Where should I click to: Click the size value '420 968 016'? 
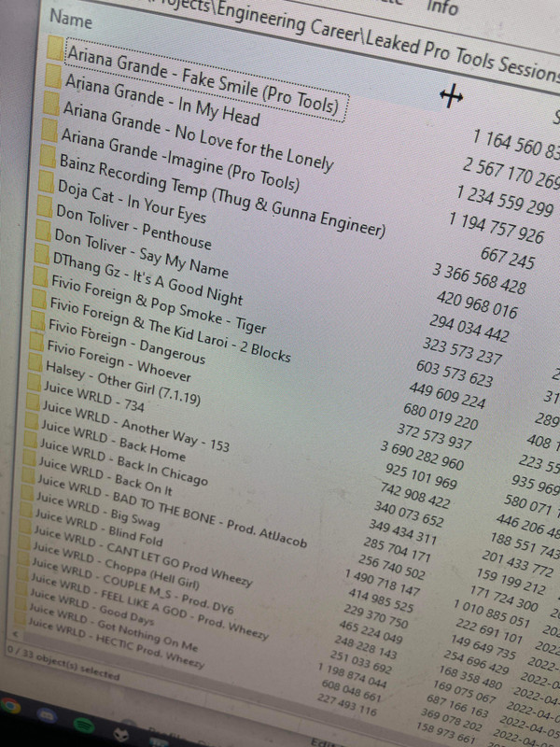(477, 305)
